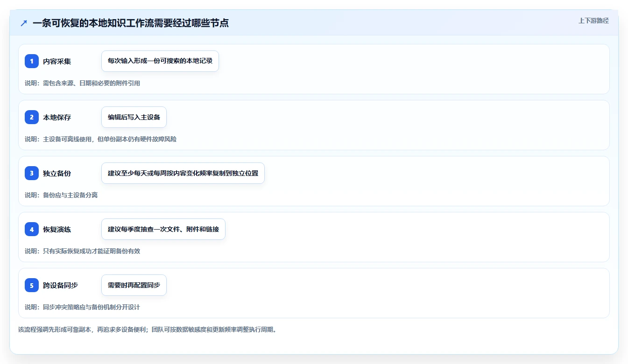Click the 每次输入形成一份可搜索的本地记录 box
Image resolution: width=628 pixels, height=364 pixels.
click(x=160, y=61)
